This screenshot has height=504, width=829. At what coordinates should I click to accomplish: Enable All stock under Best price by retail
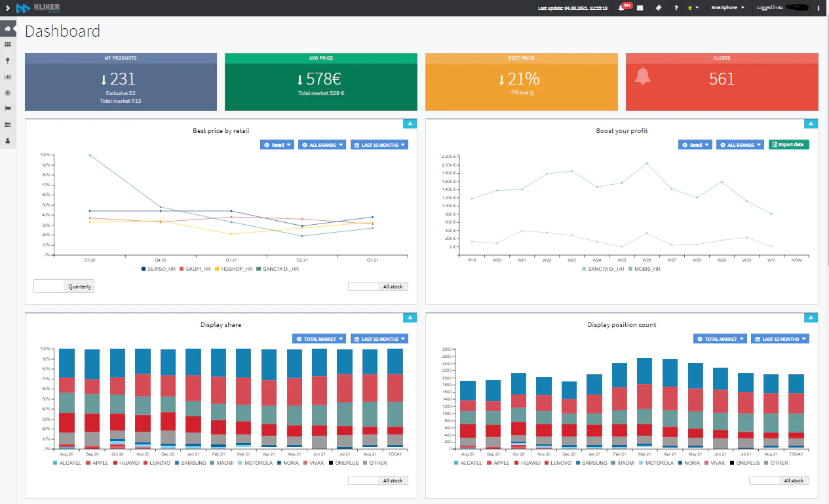pyautogui.click(x=378, y=286)
